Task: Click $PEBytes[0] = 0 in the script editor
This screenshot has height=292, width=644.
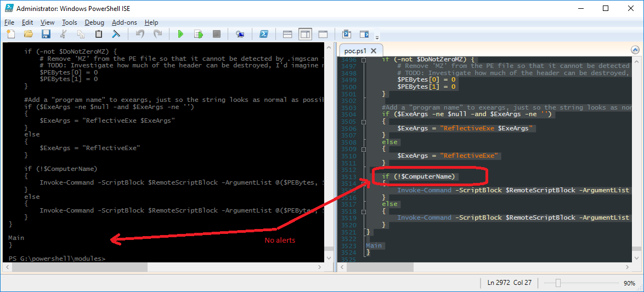Action: point(426,80)
